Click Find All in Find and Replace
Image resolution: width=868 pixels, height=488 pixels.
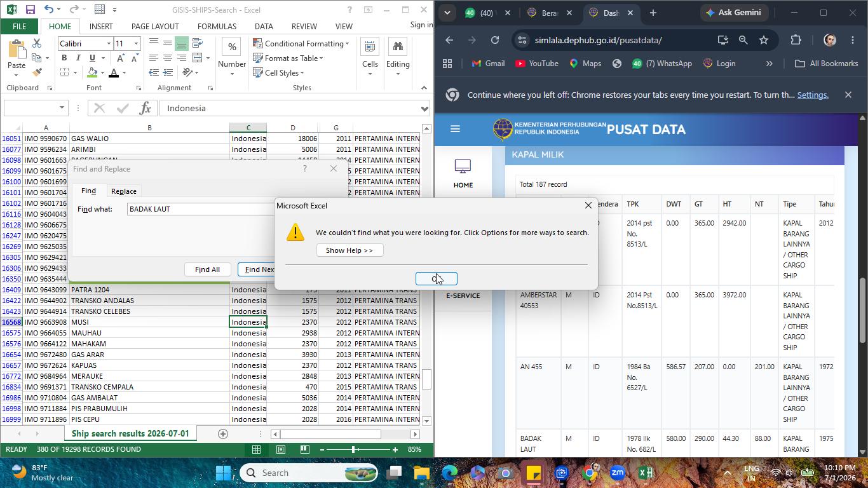click(207, 269)
